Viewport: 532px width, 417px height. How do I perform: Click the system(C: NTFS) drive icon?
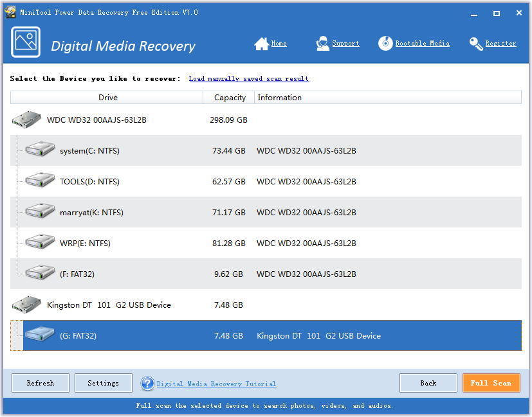click(40, 149)
